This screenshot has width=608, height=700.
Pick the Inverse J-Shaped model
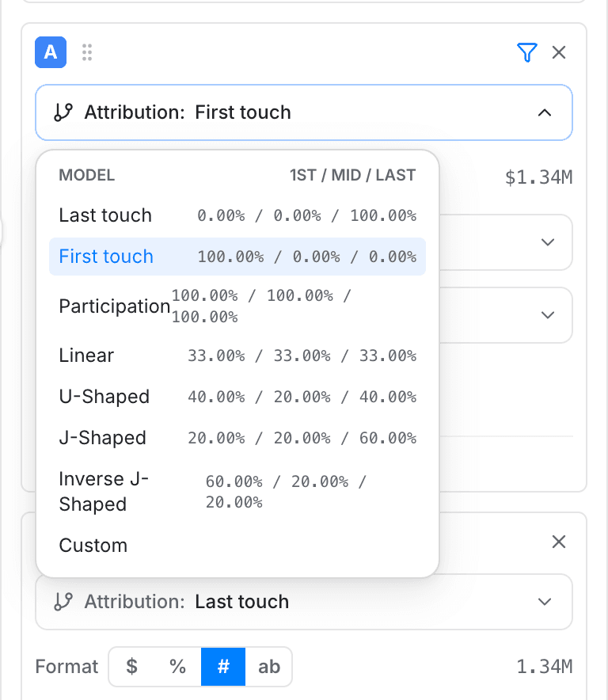(237, 492)
